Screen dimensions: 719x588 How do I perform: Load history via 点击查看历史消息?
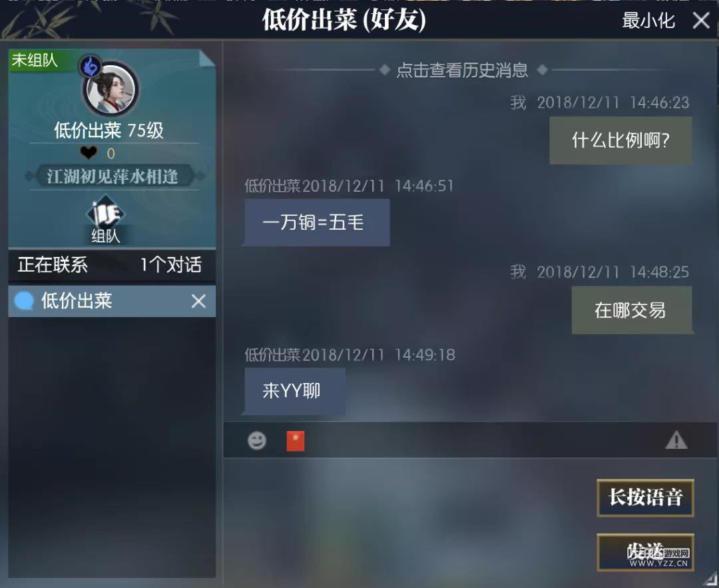pos(462,70)
